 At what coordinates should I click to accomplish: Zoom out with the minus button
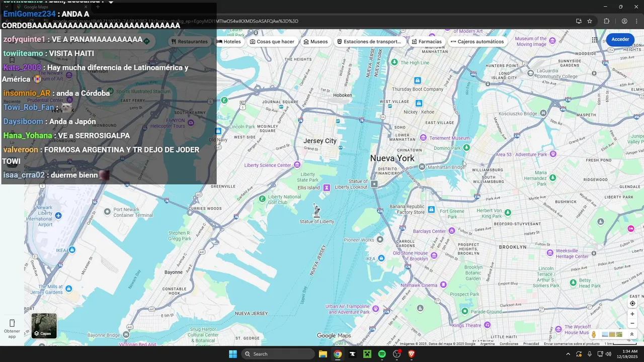[632, 324]
